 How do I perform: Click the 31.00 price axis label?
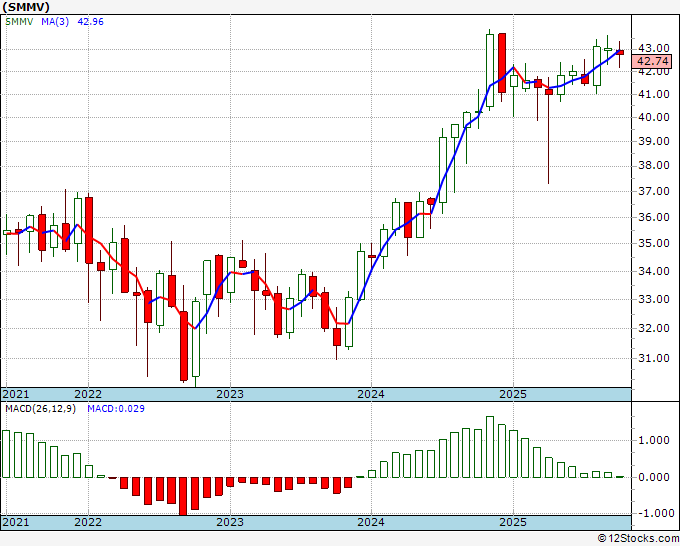click(x=654, y=358)
